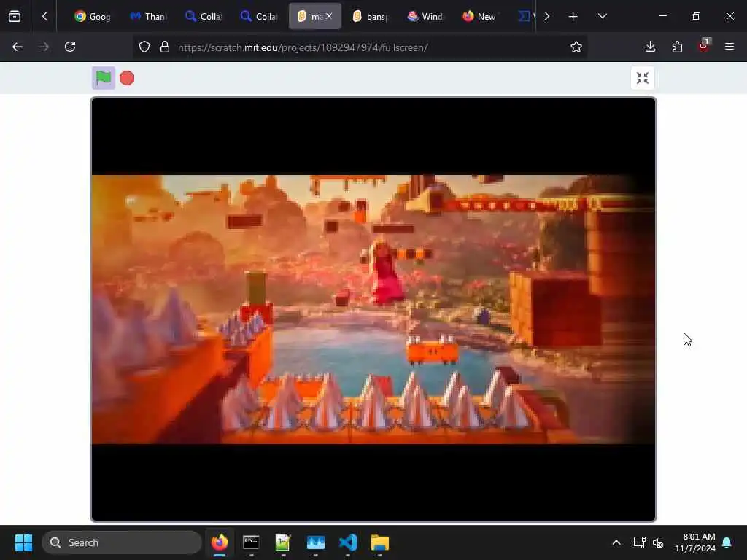Switch to the New Firefox tab
This screenshot has width=747, height=560.
pos(479,17)
